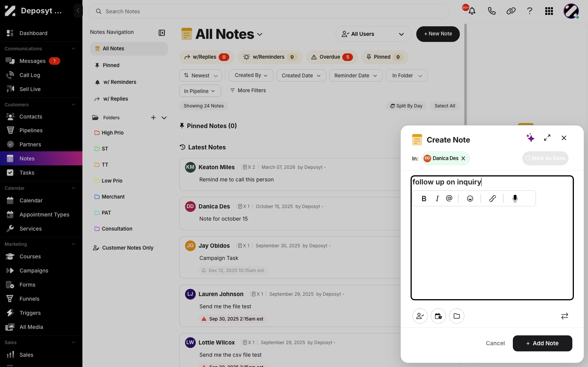Open the Newest sort dropdown

point(201,75)
